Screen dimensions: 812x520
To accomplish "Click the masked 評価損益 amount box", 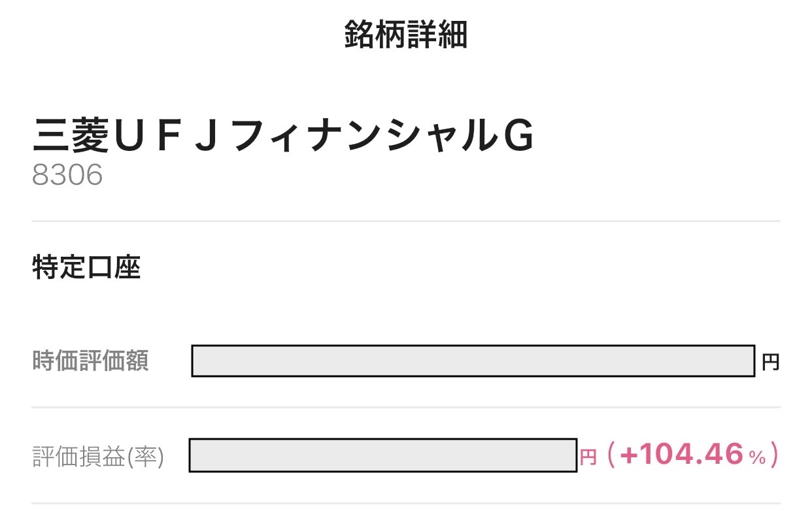I will (x=382, y=455).
